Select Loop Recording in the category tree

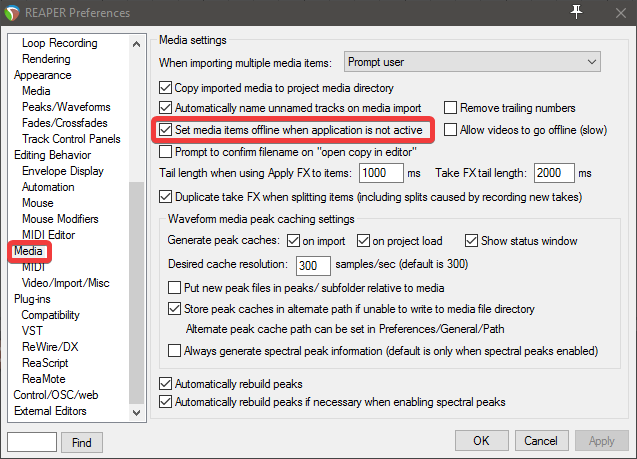tap(59, 43)
